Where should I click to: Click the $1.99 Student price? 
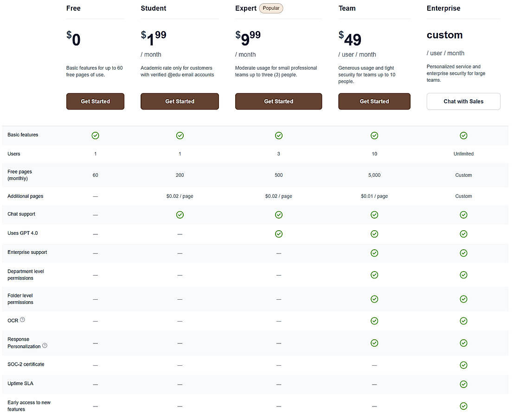(x=154, y=39)
